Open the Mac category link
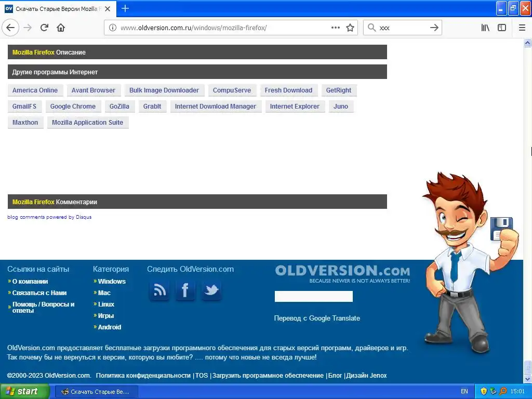 point(104,293)
